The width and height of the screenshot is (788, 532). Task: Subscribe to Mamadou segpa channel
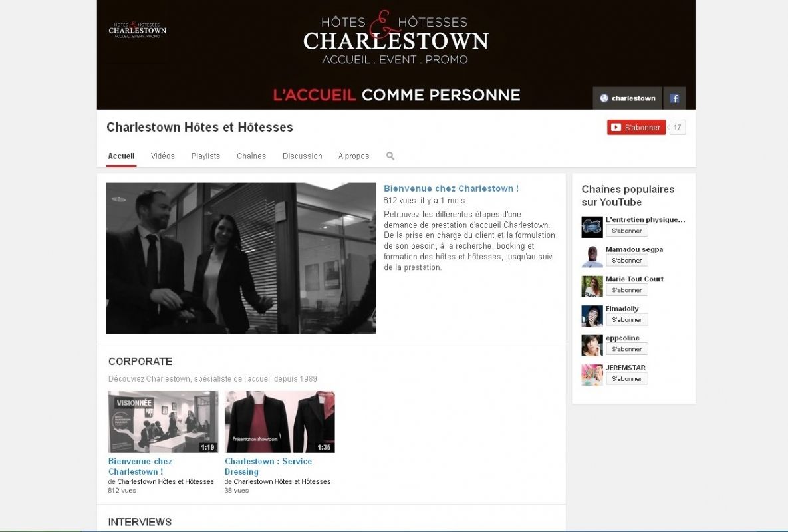[626, 260]
